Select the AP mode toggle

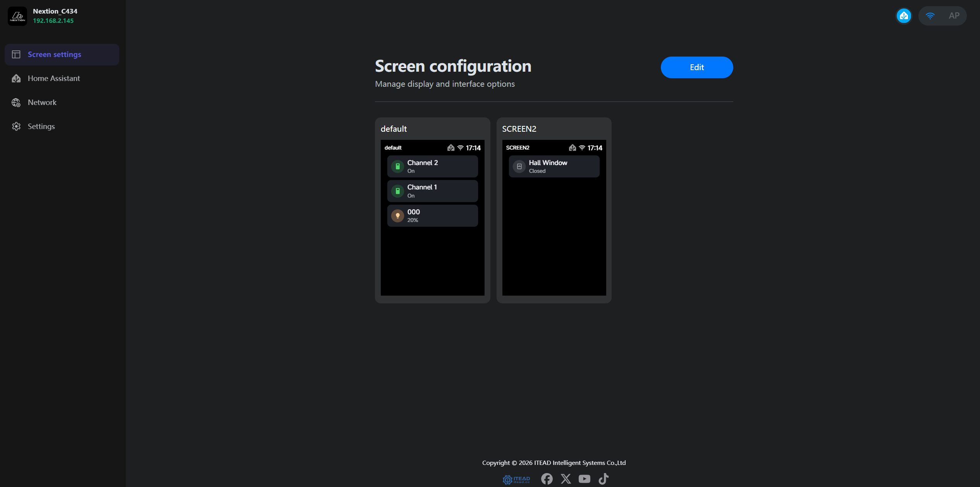tap(954, 16)
